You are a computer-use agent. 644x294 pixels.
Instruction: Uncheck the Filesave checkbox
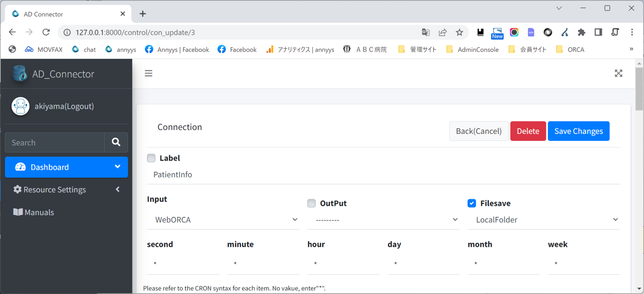[471, 203]
